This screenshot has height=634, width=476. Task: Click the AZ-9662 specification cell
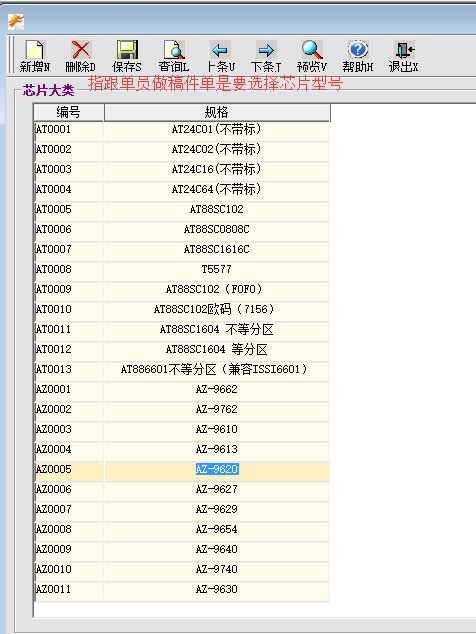click(x=217, y=389)
